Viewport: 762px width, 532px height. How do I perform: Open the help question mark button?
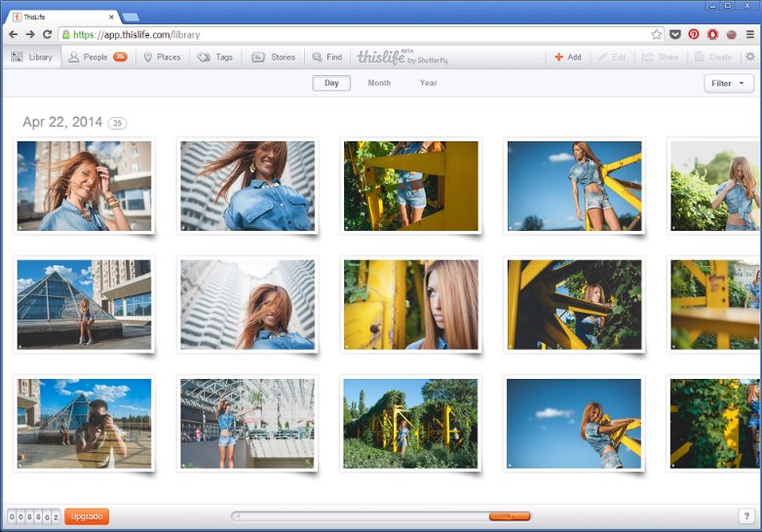(x=746, y=516)
